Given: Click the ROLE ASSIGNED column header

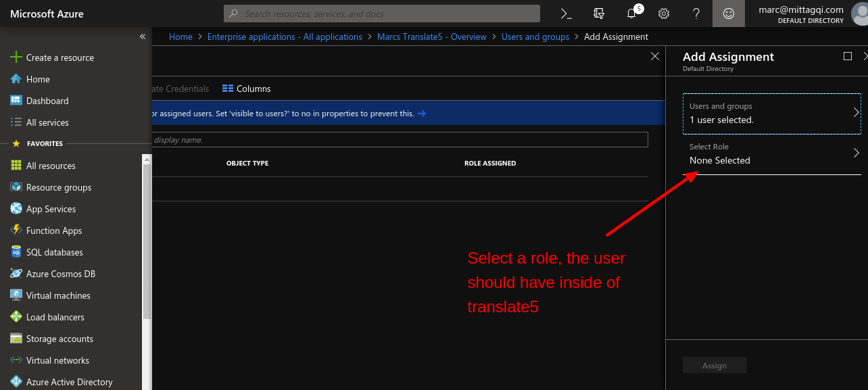Looking at the screenshot, I should [x=490, y=163].
